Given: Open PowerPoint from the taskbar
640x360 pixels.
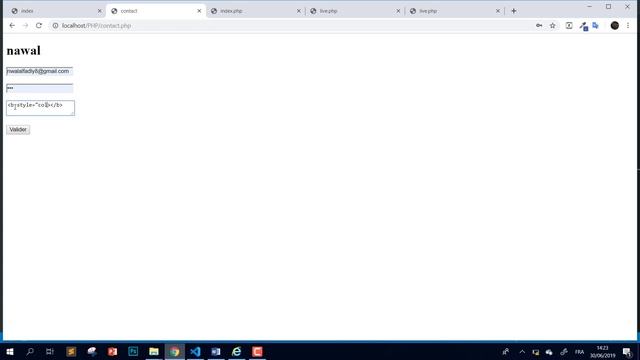Looking at the screenshot, I should tap(112, 351).
